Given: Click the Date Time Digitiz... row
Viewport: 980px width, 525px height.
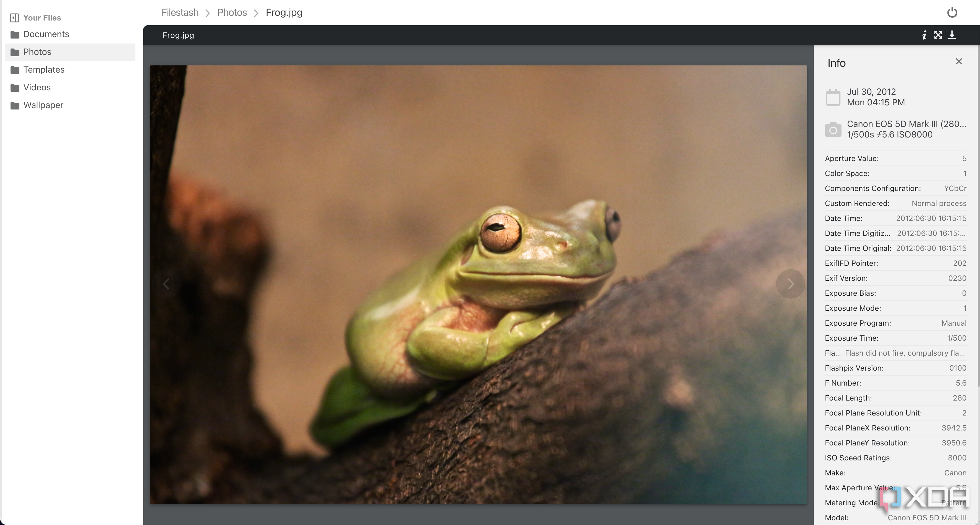Looking at the screenshot, I should pos(896,233).
